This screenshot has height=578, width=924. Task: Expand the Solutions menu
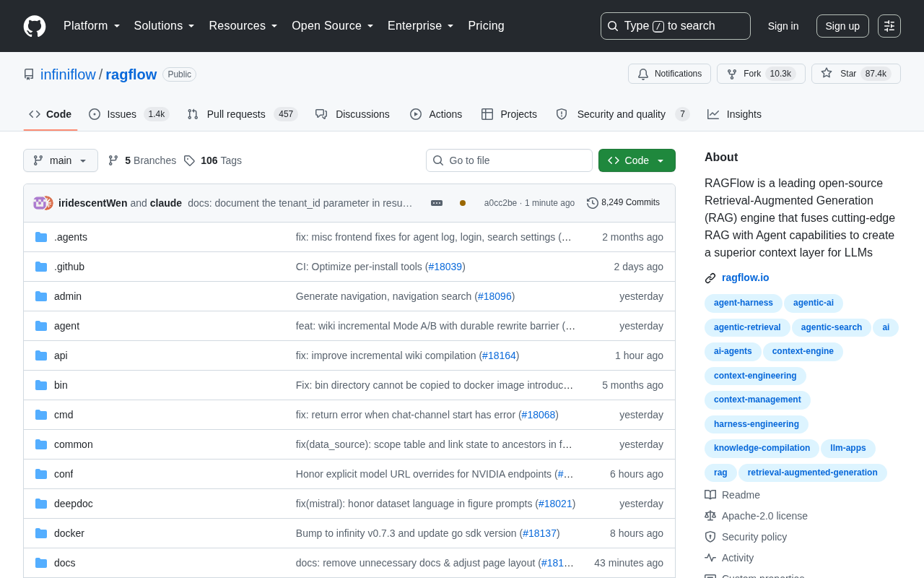(x=164, y=26)
